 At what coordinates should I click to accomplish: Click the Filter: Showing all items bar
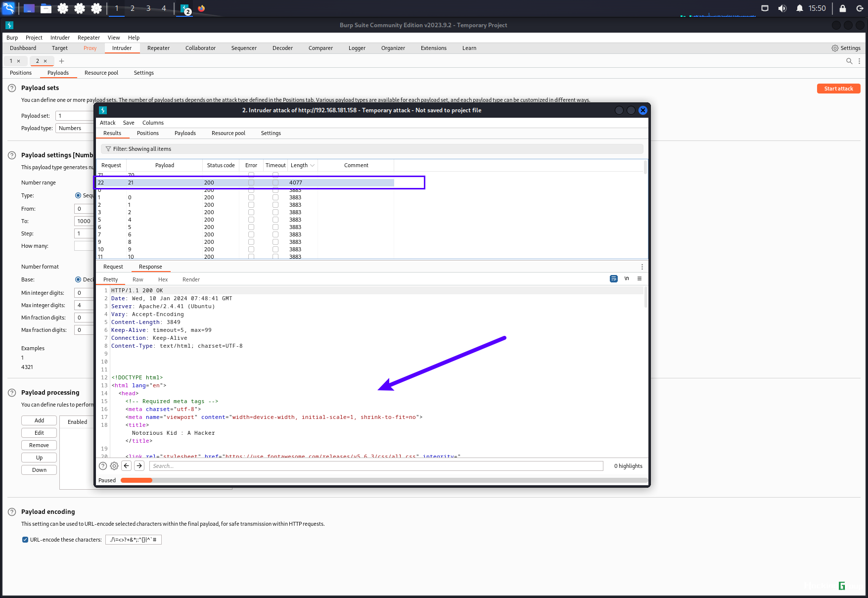372,149
